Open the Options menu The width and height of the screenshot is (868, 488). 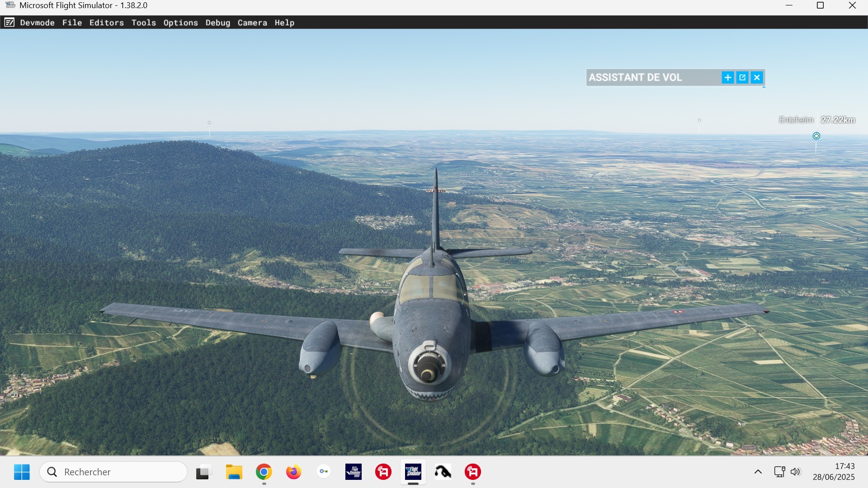click(180, 23)
